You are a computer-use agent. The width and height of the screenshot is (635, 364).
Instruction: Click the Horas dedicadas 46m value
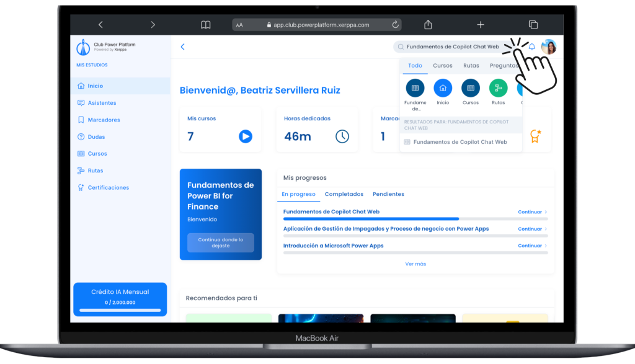coord(298,136)
